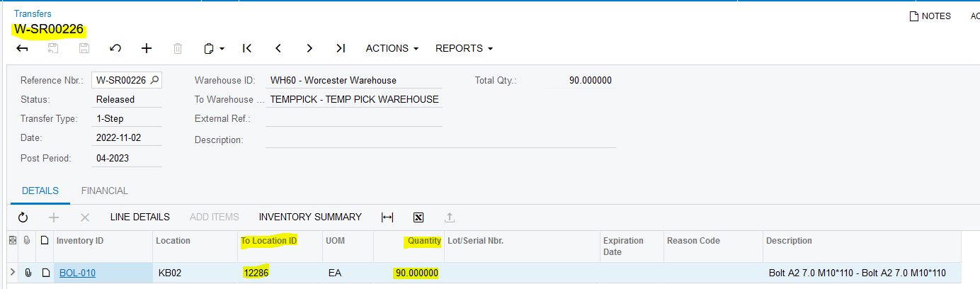Go to the first record
Viewport: 980px width, 289px height.
(x=247, y=48)
